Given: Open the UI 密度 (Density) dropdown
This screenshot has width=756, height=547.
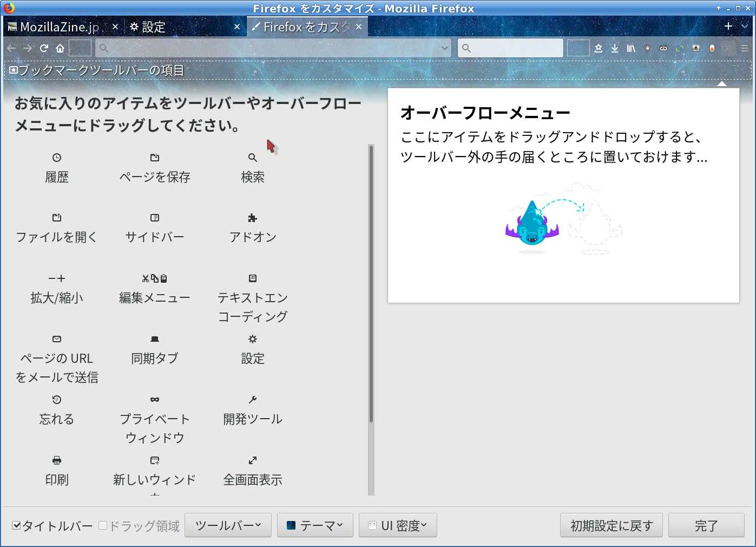Looking at the screenshot, I should (398, 525).
